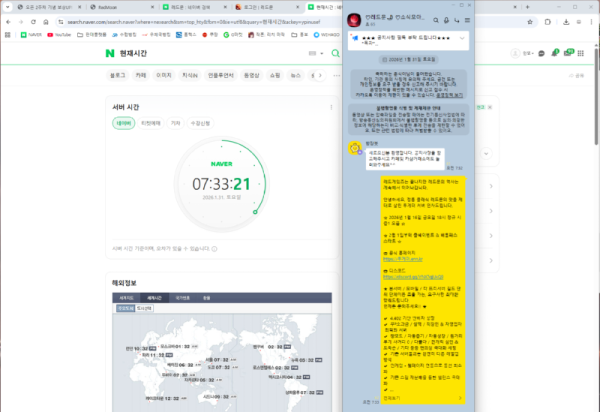The width and height of the screenshot is (600, 412).
Task: Open Naver mail icon with badge
Action: pyautogui.click(x=568, y=53)
